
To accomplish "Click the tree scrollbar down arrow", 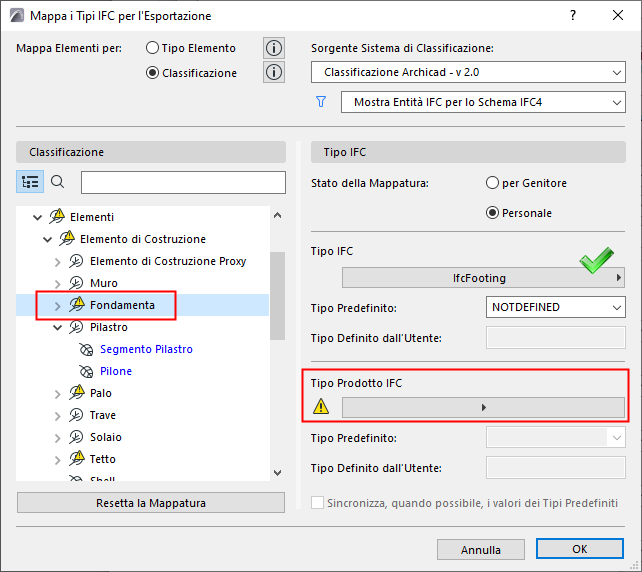I will [277, 473].
